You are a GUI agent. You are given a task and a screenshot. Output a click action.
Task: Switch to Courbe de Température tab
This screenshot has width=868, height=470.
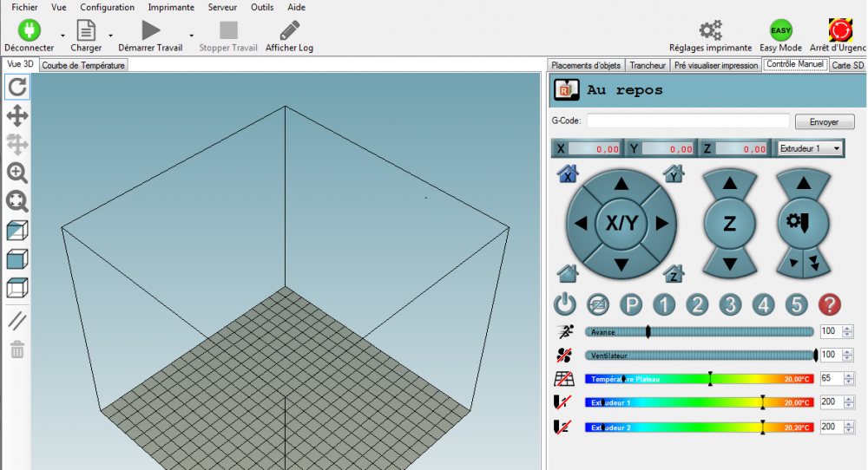tap(83, 65)
